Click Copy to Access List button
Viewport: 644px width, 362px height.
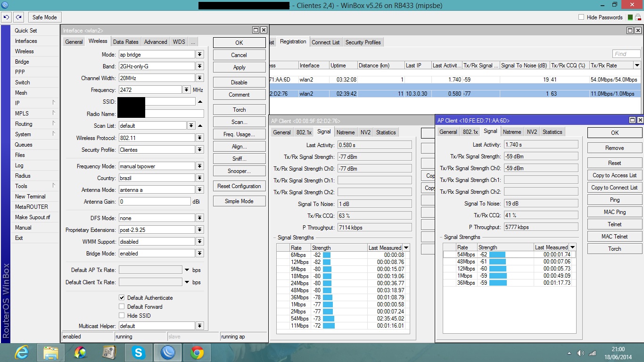coord(615,175)
